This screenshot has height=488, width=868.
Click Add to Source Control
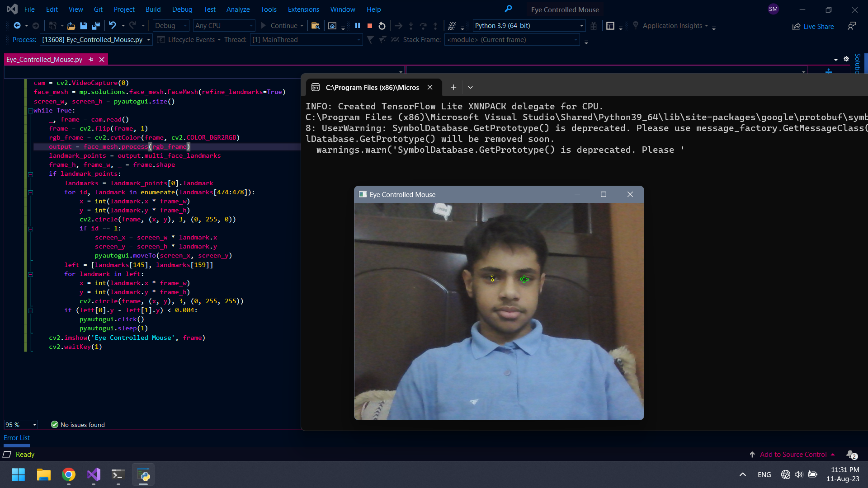793,455
